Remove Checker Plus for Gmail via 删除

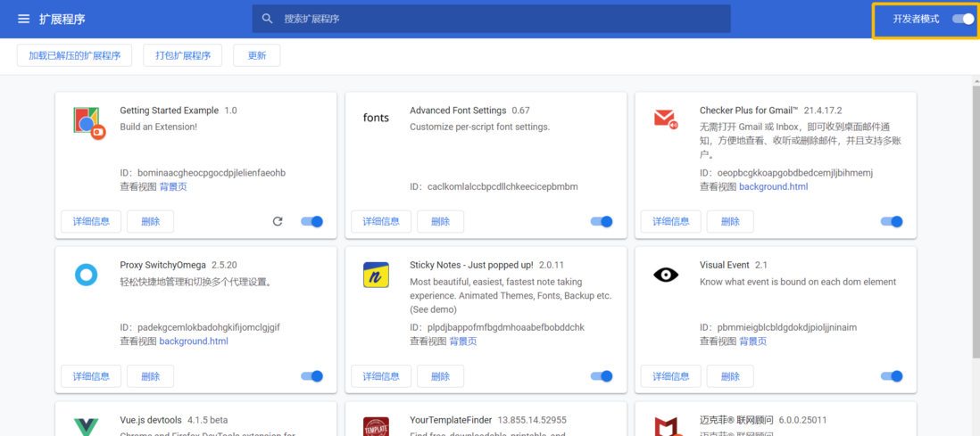(731, 221)
